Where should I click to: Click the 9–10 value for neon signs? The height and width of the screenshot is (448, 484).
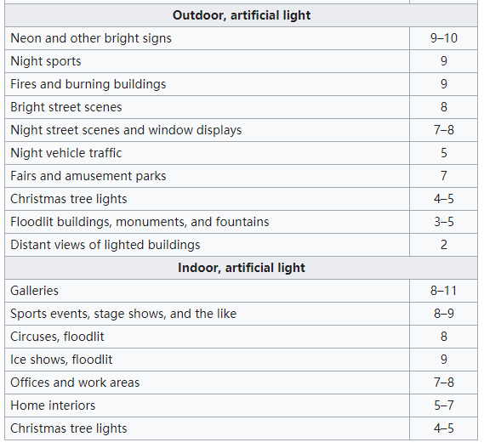(x=443, y=38)
